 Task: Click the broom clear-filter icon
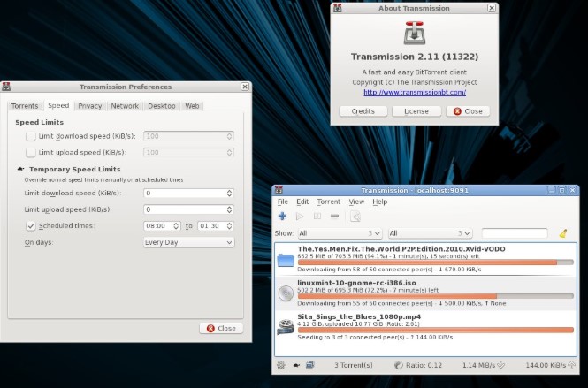562,233
